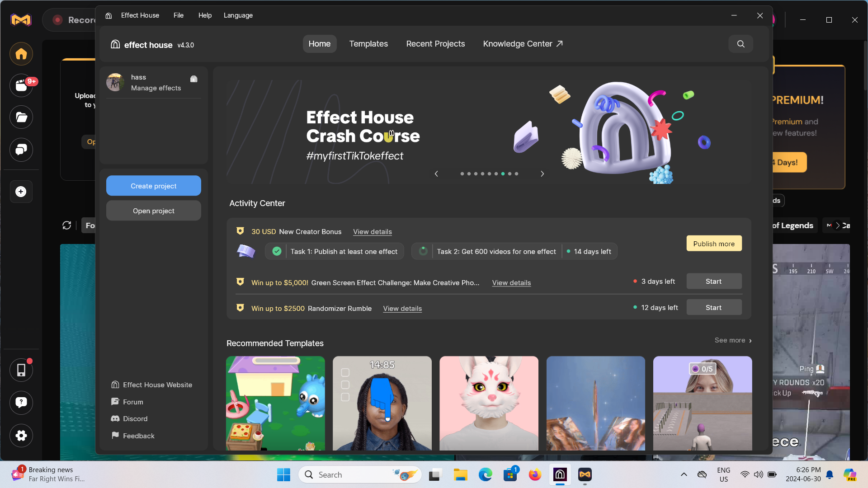The width and height of the screenshot is (868, 488).
Task: Expand See more recommended templates
Action: pos(733,340)
